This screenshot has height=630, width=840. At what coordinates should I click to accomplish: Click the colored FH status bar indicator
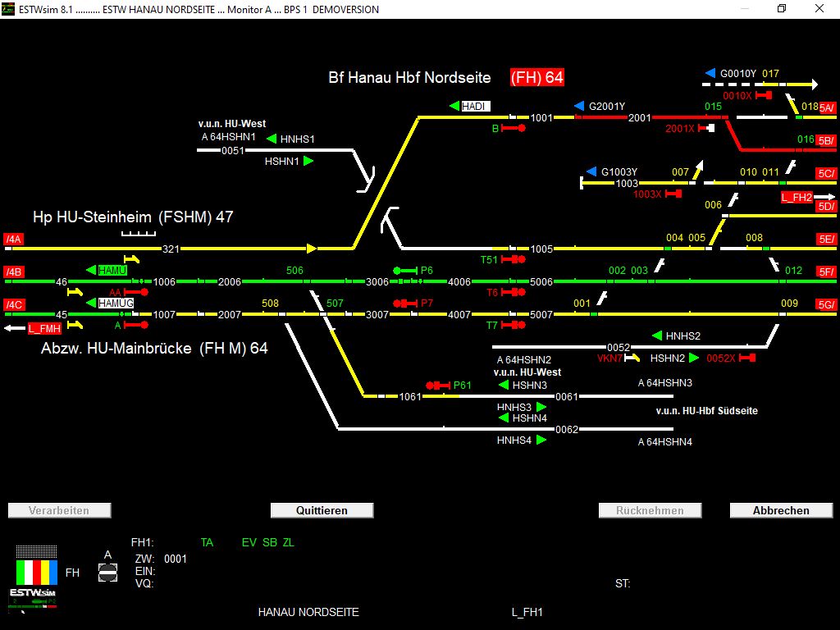tap(36, 572)
